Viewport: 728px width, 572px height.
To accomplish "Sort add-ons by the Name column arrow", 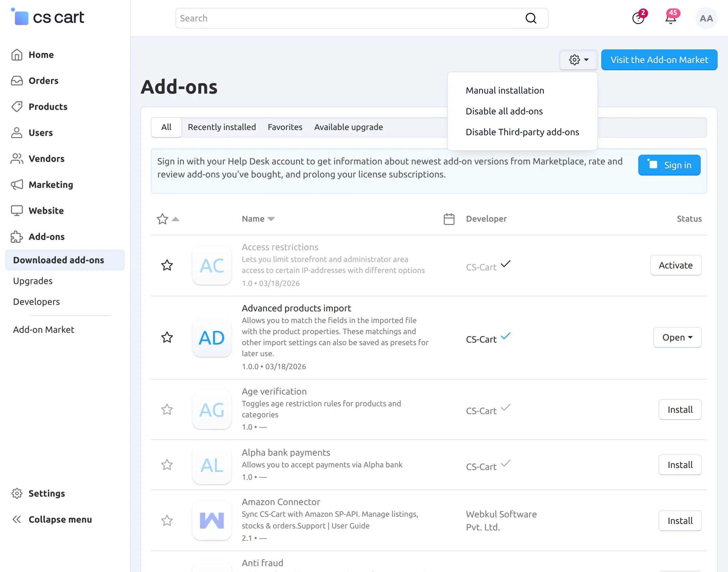I will [x=271, y=219].
